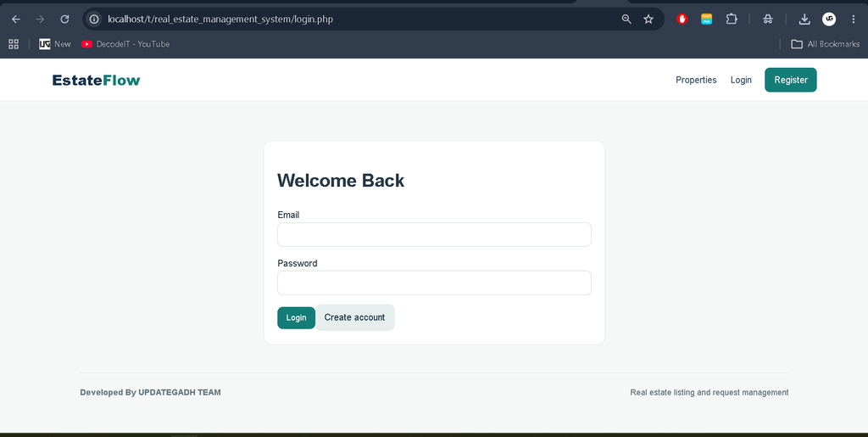Screen dimensions: 868x437
Task: Reload the login page
Action: point(64,20)
